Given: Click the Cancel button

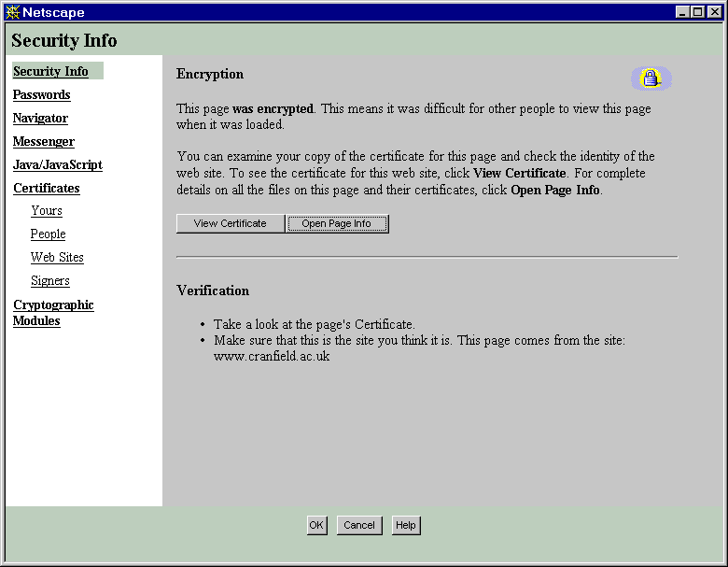Looking at the screenshot, I should 359,525.
